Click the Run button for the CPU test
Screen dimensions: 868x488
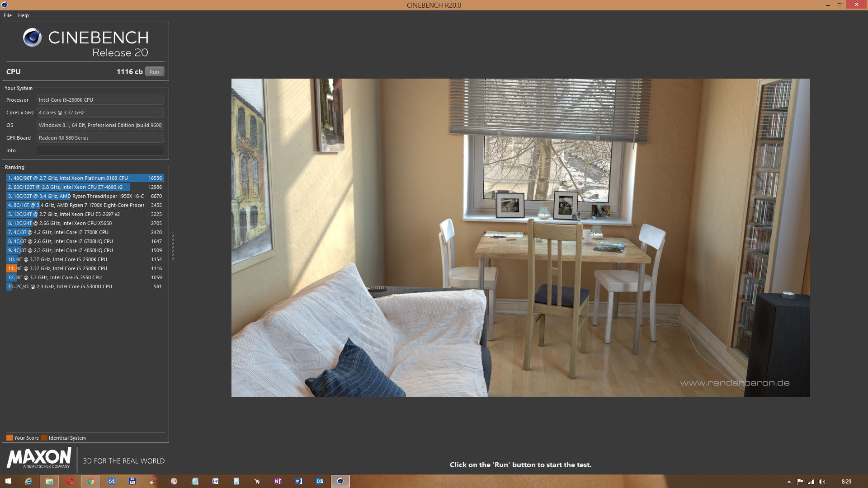(155, 72)
